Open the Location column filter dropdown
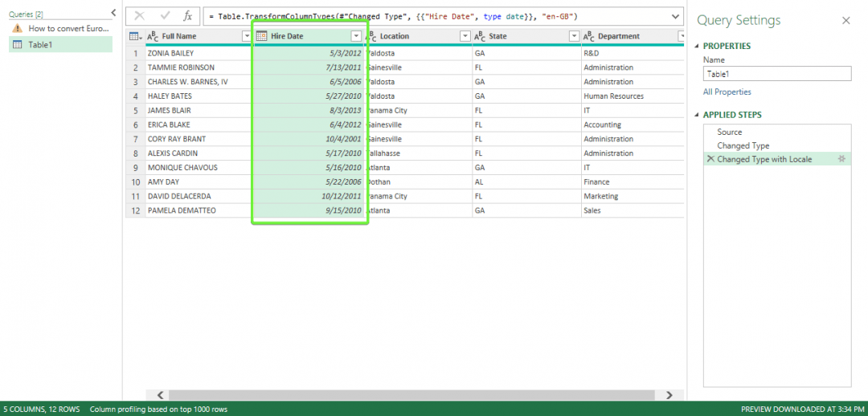The width and height of the screenshot is (868, 416). (465, 36)
